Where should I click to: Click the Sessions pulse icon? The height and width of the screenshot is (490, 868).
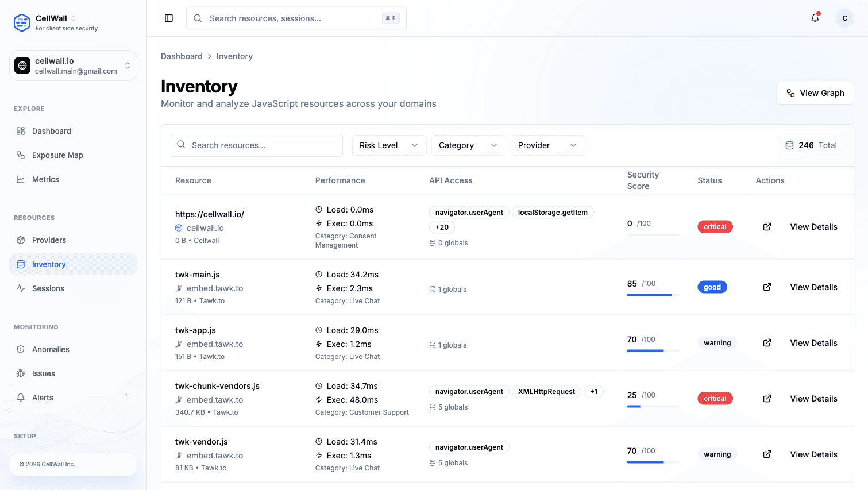pos(21,288)
